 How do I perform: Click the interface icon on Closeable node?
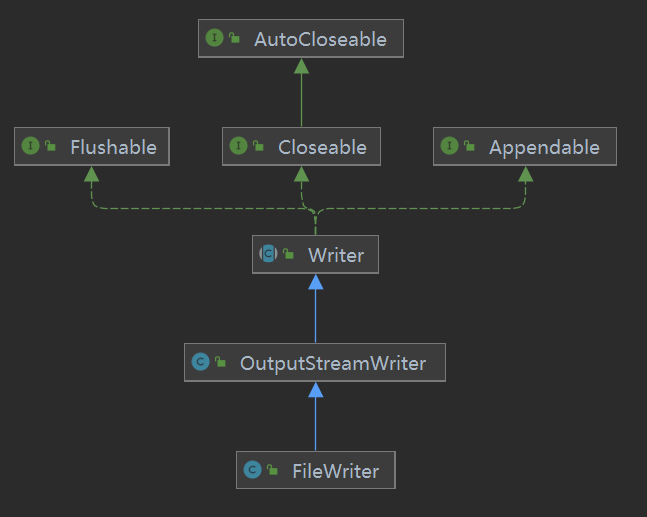(238, 146)
